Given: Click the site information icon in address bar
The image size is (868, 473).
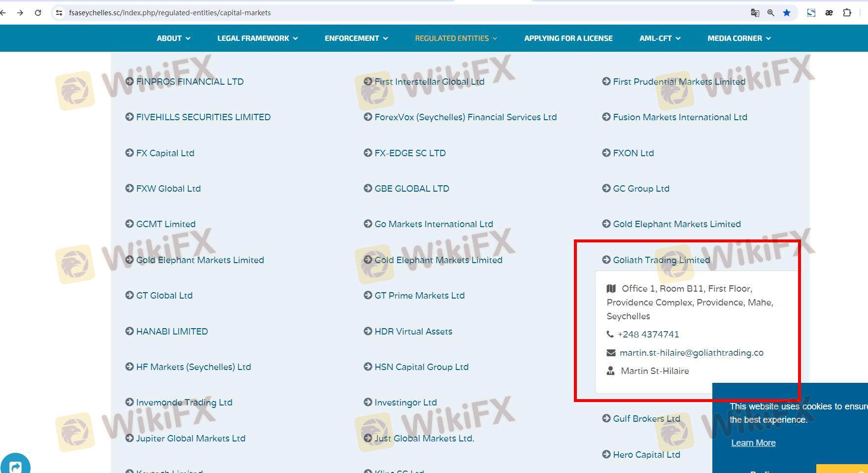Looking at the screenshot, I should pos(59,13).
